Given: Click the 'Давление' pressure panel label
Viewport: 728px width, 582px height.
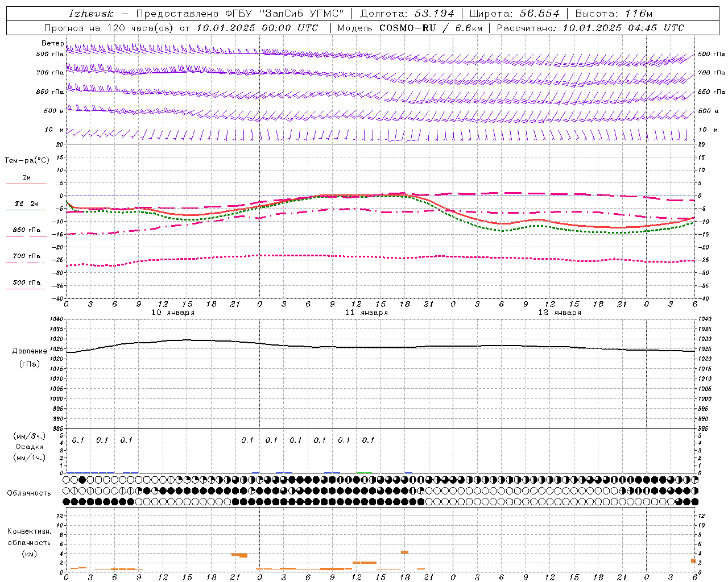Looking at the screenshot, I should (30, 351).
